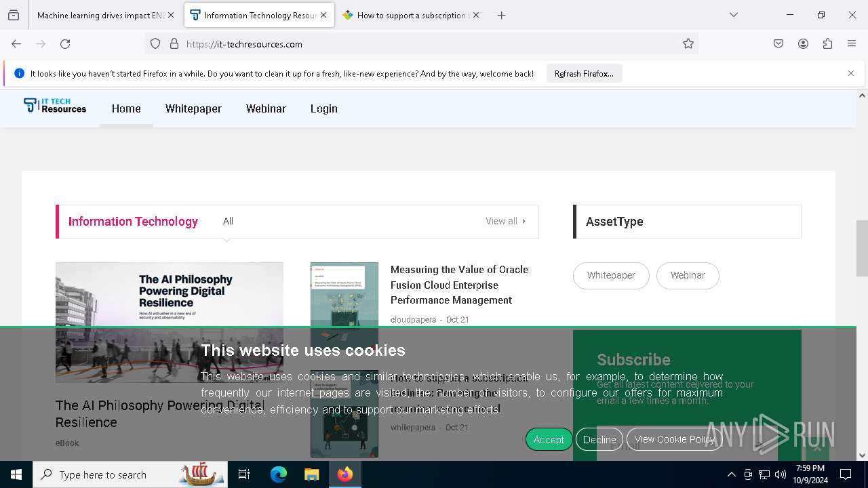Open Firefox application hamburger menu
The width and height of the screenshot is (868, 488).
click(852, 44)
